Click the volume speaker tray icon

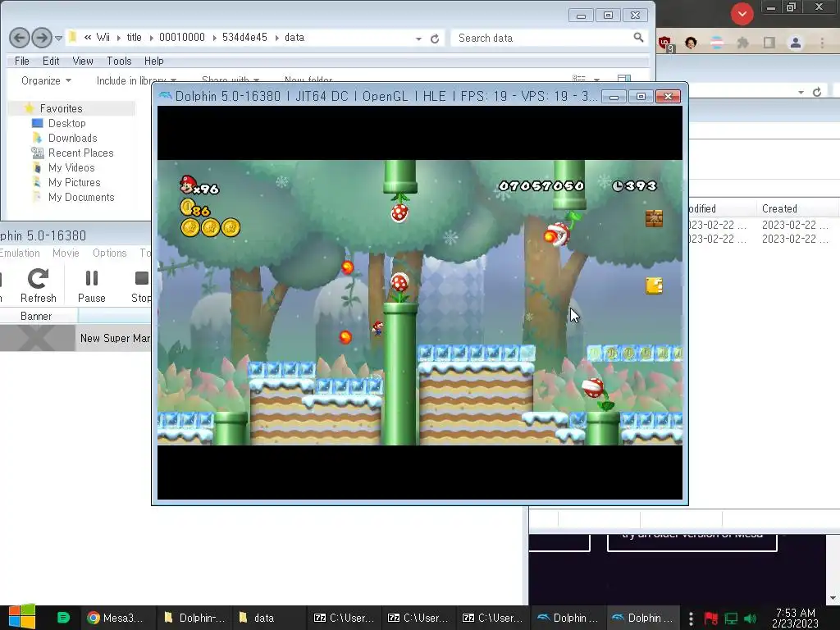point(751,619)
